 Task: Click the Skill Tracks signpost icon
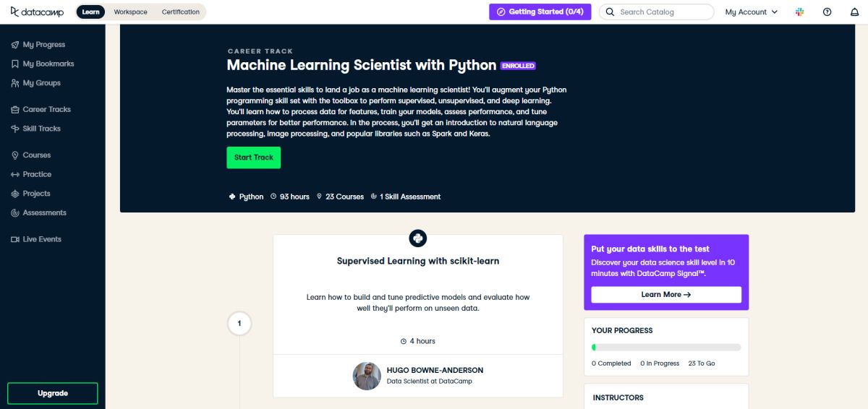click(15, 129)
